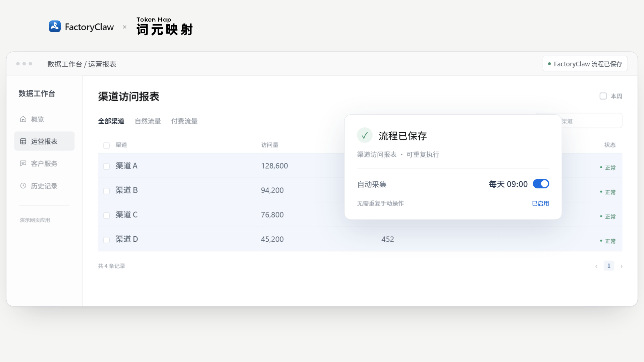Click the FactoryClaw 流程已保存 badge
The image size is (644, 362).
(x=585, y=64)
